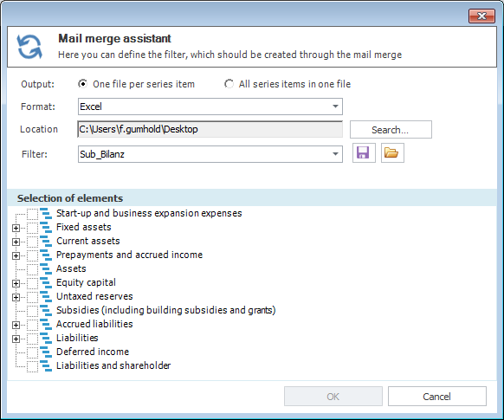Expand the Untaxed reserves tree node
The width and height of the screenshot is (504, 420).
click(16, 297)
